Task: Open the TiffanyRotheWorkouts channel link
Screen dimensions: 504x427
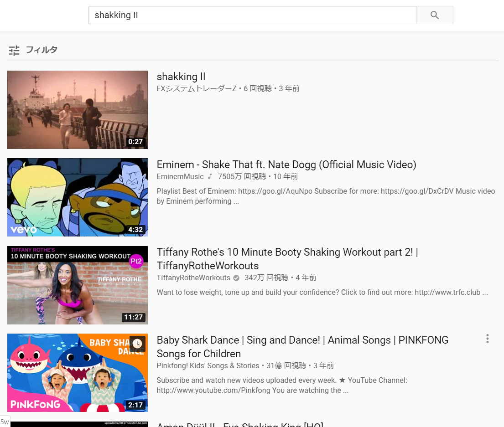Action: (193, 278)
